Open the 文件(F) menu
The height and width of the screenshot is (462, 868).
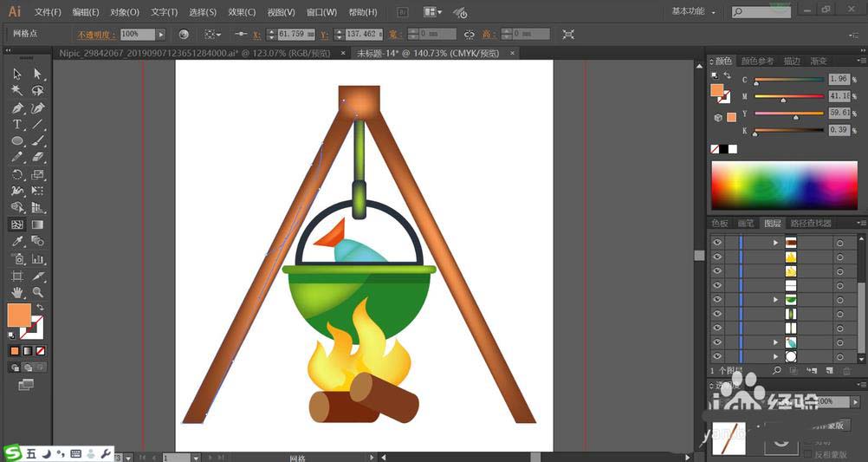pos(48,11)
